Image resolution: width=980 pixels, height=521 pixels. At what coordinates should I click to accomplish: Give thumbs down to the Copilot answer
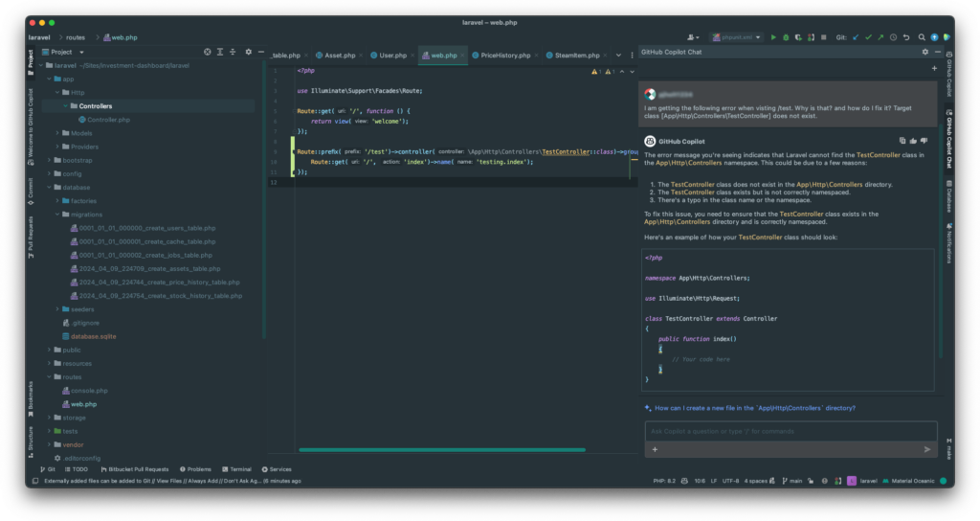(x=924, y=142)
